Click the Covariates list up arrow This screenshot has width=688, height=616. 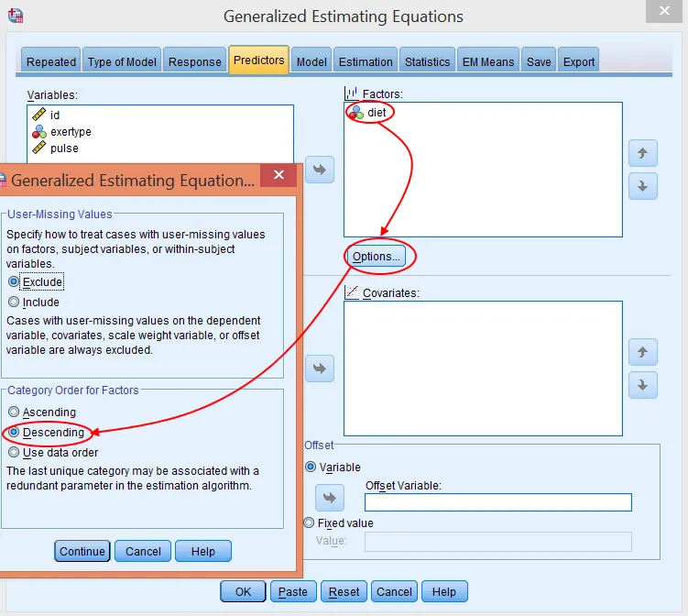[642, 351]
